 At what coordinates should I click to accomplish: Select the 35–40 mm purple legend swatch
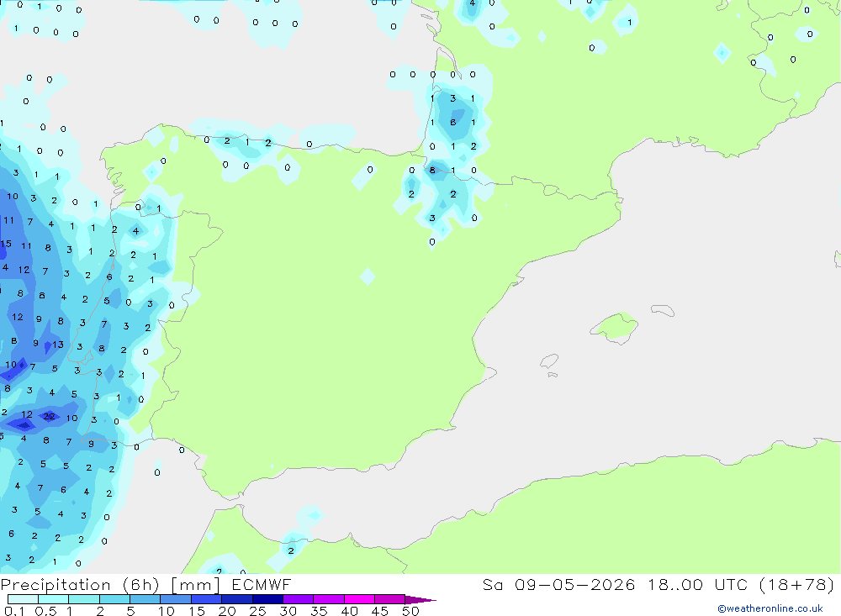(328, 599)
